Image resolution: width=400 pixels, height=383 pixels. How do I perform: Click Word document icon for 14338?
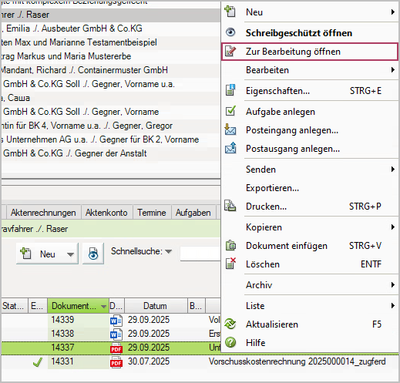click(116, 334)
